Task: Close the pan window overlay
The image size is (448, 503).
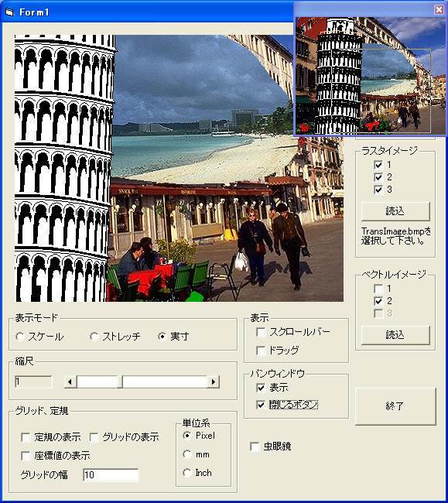Action: [x=439, y=9]
